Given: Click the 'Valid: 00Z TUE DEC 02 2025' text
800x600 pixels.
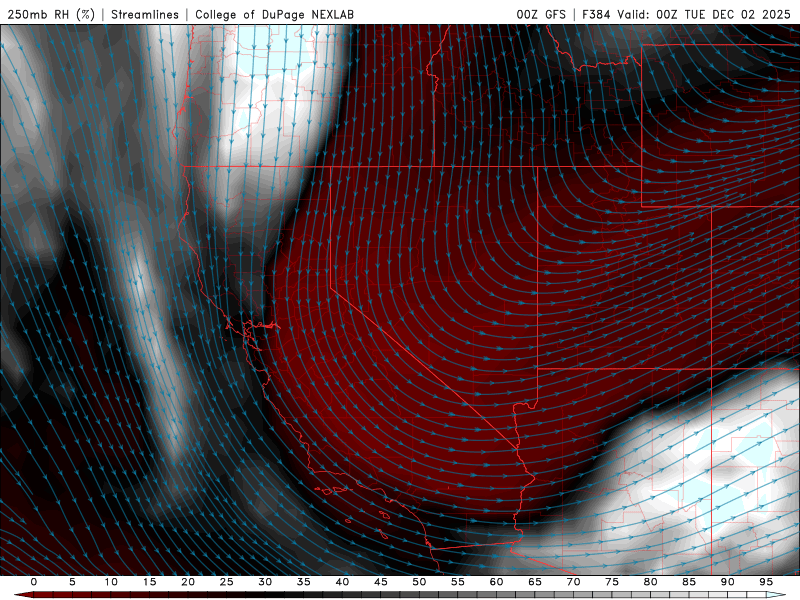Looking at the screenshot, I should (704, 14).
